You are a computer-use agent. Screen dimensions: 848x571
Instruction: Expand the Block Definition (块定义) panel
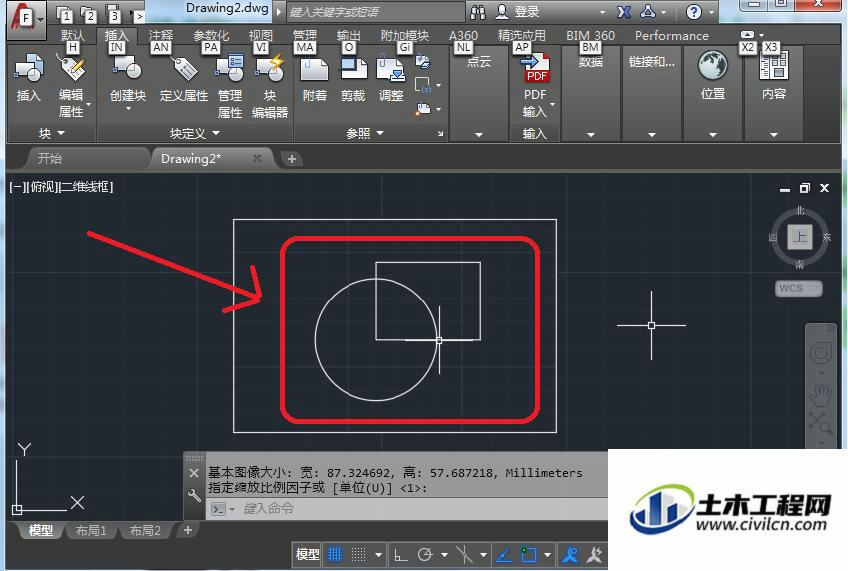point(195,133)
